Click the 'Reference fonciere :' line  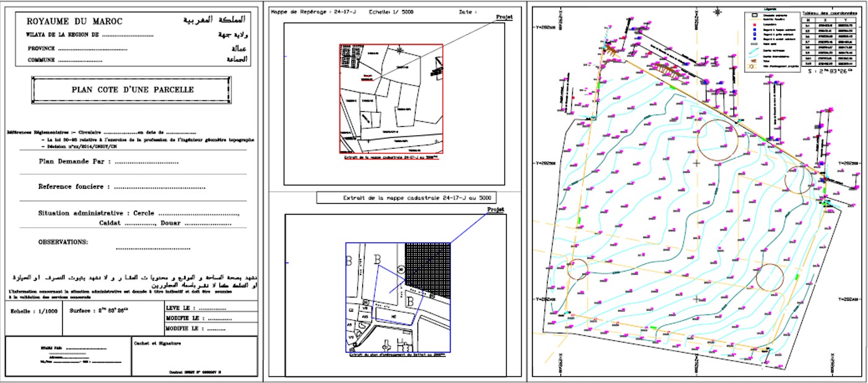pyautogui.click(x=122, y=187)
